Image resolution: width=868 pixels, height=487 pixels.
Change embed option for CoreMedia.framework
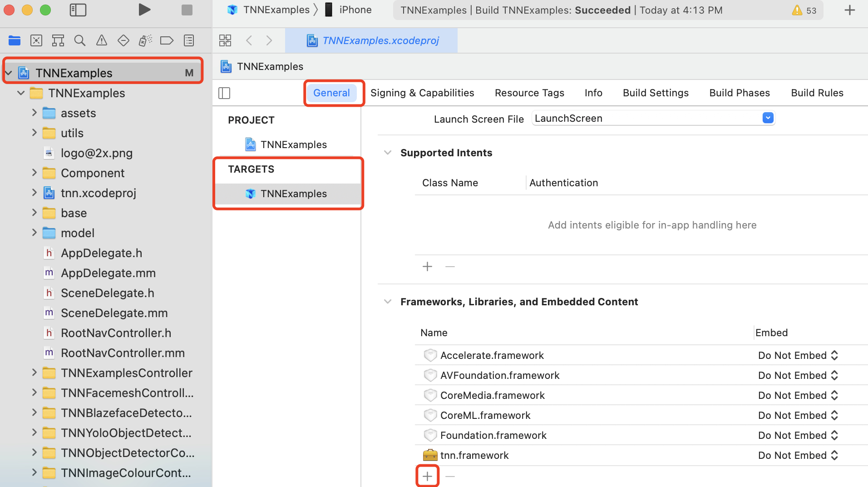point(798,395)
